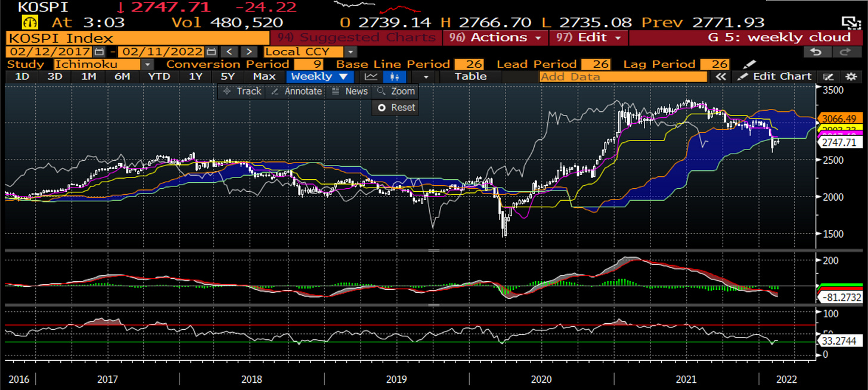The image size is (868, 390).
Task: Select the 3D range tab
Action: pyautogui.click(x=55, y=76)
